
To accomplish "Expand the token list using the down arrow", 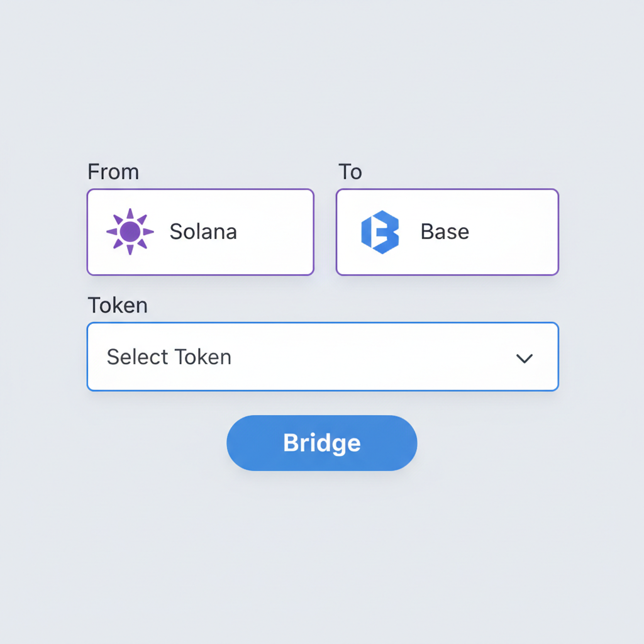I will pyautogui.click(x=525, y=358).
